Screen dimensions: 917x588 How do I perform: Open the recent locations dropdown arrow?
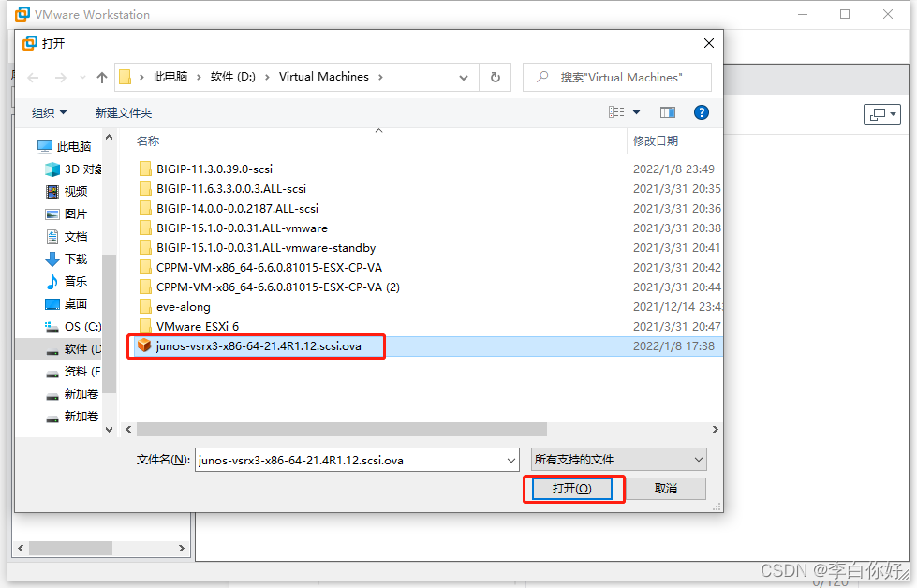pos(82,77)
